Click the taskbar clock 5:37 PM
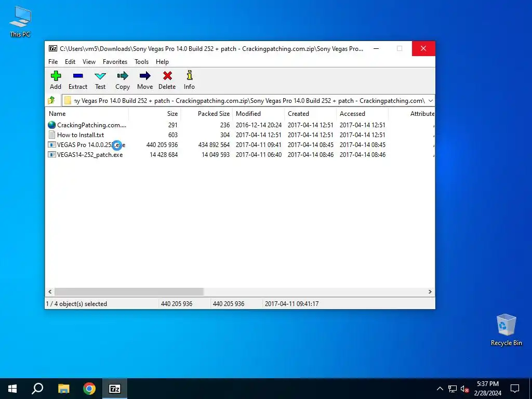Image resolution: width=532 pixels, height=399 pixels. (x=487, y=384)
